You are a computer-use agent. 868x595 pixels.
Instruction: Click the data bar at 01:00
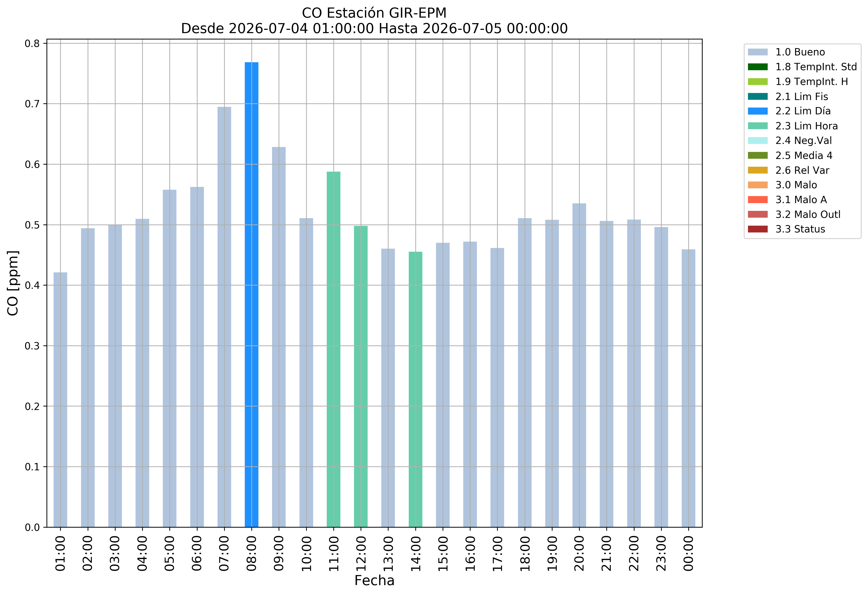tap(61, 400)
